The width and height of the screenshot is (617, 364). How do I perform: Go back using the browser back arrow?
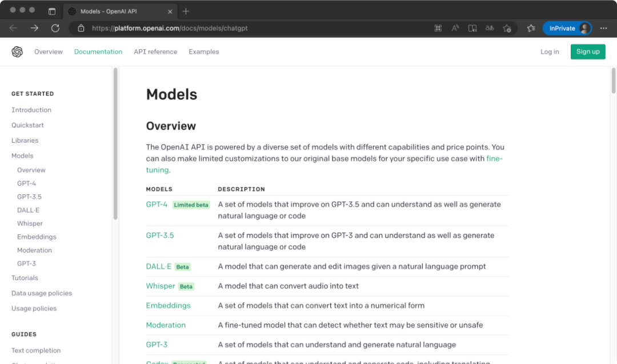14,28
